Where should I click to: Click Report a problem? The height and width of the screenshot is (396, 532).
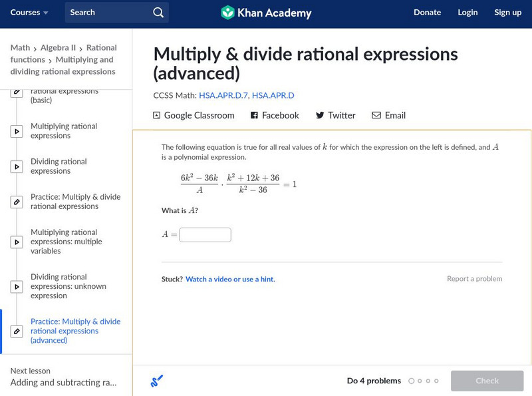473,279
